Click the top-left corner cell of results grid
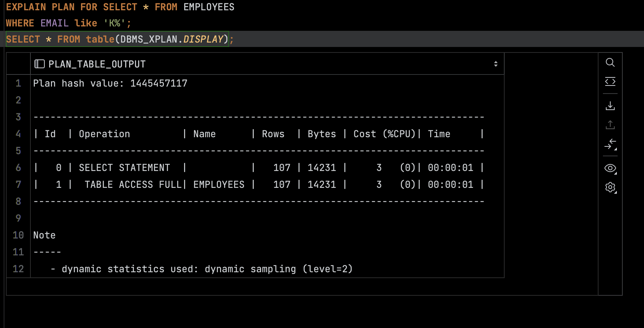 (18, 64)
